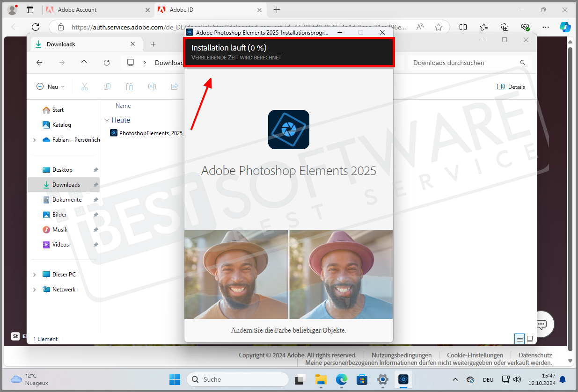The height and width of the screenshot is (392, 578).
Task: Click the after-edit photo with red hat
Action: tap(341, 275)
